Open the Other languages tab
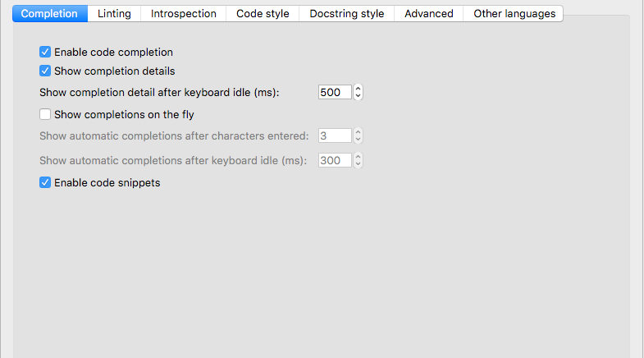 pos(514,14)
